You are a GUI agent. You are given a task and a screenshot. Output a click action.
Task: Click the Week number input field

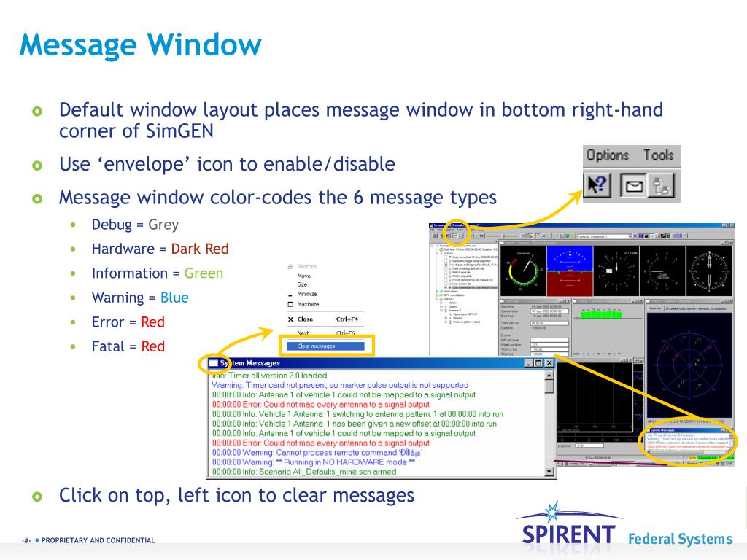pos(550,344)
